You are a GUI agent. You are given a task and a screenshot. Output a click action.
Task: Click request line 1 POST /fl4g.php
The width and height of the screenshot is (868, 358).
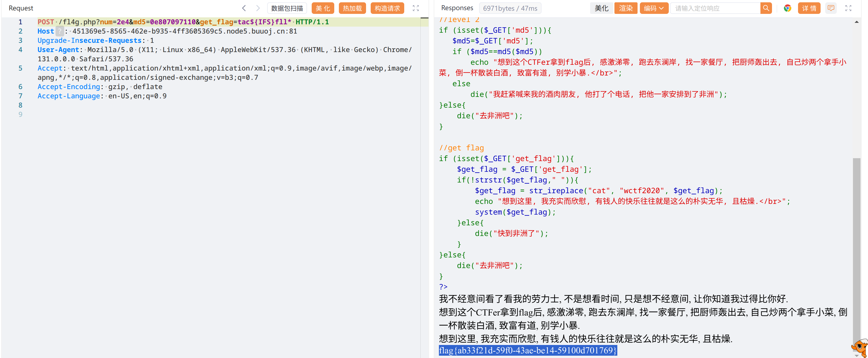(x=183, y=22)
